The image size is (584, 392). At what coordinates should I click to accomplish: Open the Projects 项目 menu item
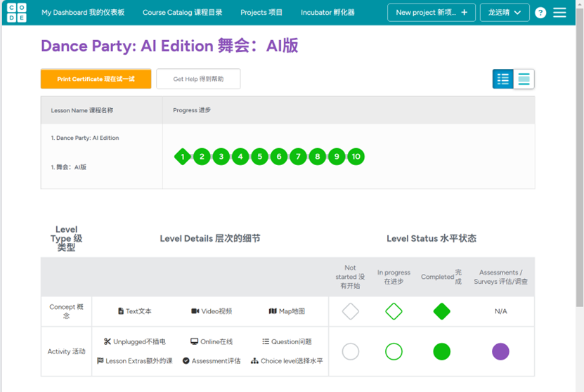(261, 13)
